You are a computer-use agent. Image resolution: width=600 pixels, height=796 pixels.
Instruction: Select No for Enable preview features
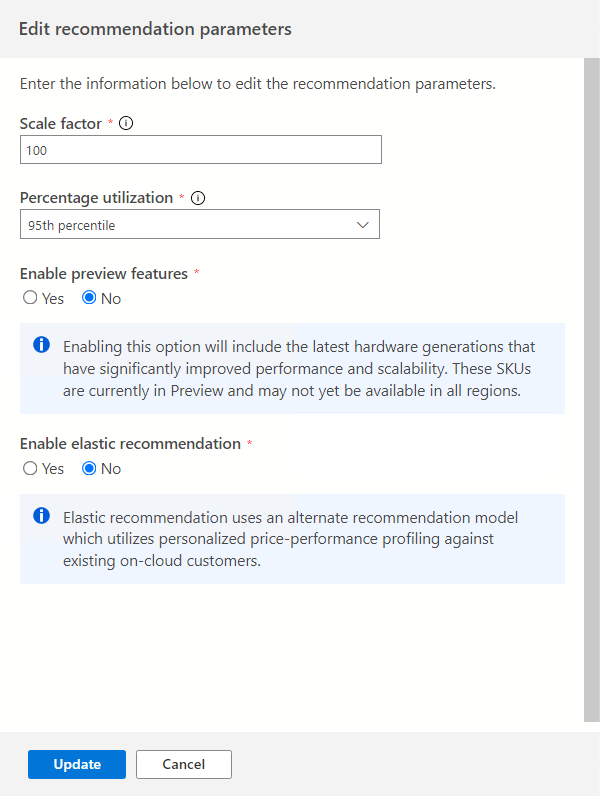89,298
